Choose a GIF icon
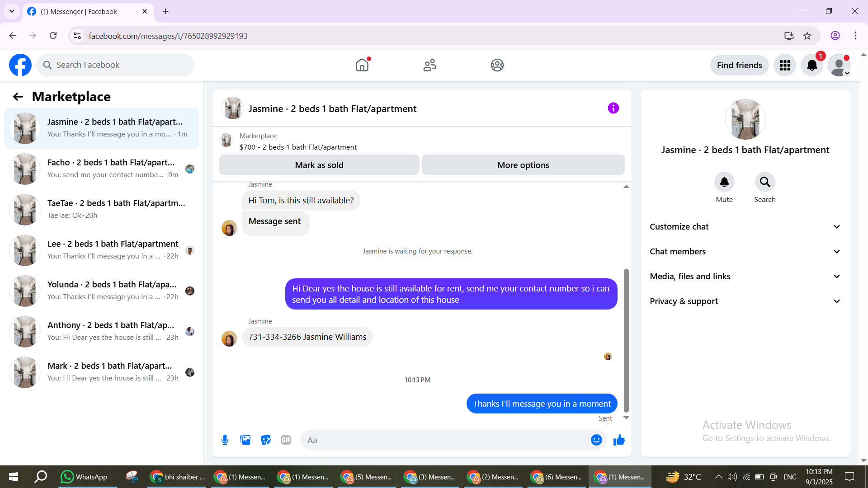The height and width of the screenshot is (488, 868). [286, 440]
